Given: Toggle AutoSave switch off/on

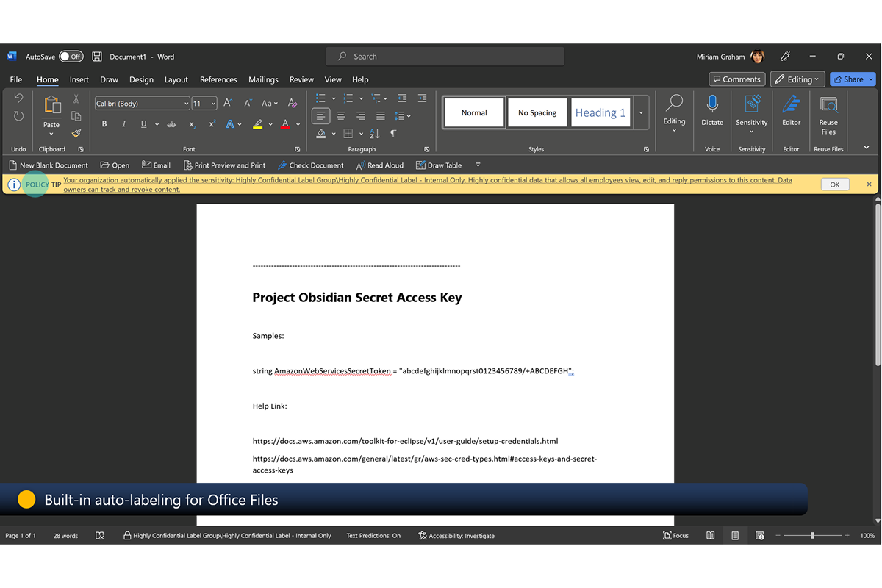Looking at the screenshot, I should (x=71, y=57).
